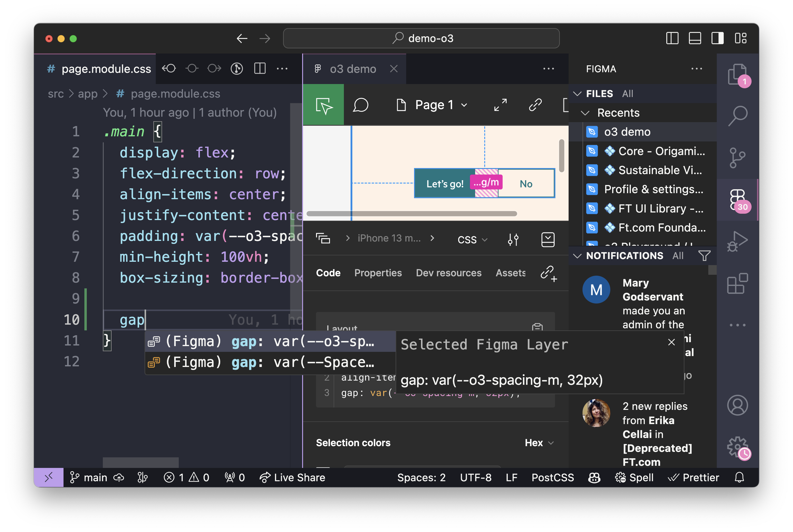
Task: Open the o3 demo file in Recents
Action: pos(643,132)
